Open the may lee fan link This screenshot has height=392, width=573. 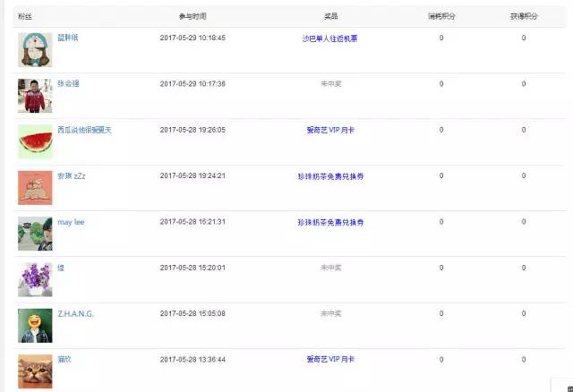coord(71,222)
